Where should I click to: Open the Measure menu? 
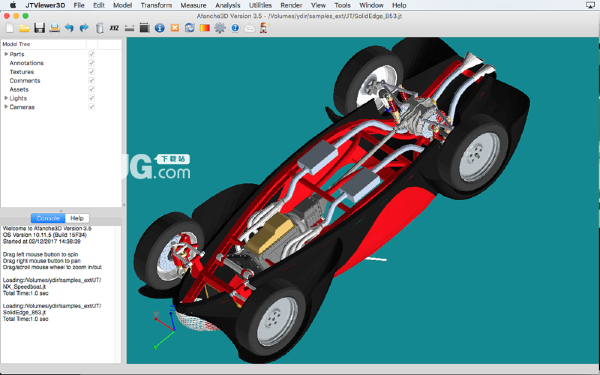[x=193, y=5]
